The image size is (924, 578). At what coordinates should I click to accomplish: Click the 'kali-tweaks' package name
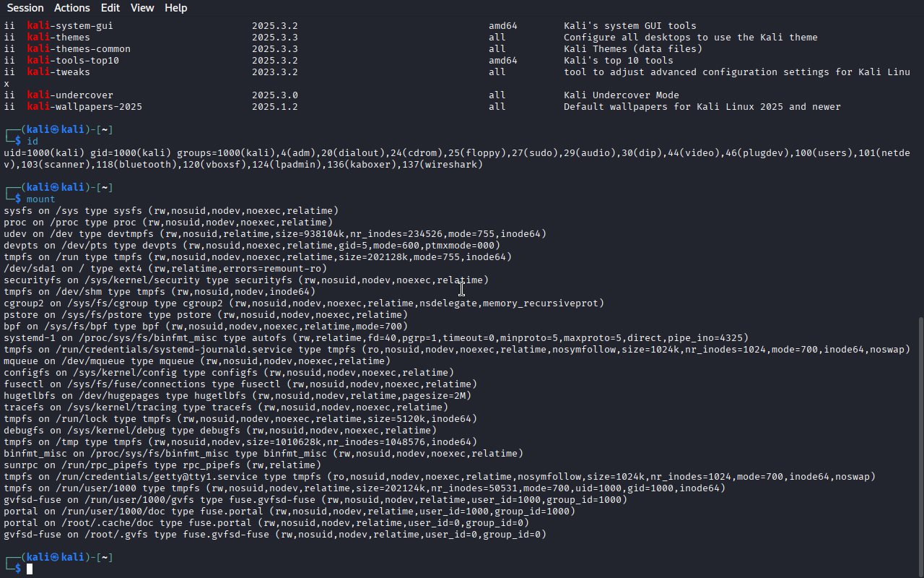pyautogui.click(x=58, y=72)
